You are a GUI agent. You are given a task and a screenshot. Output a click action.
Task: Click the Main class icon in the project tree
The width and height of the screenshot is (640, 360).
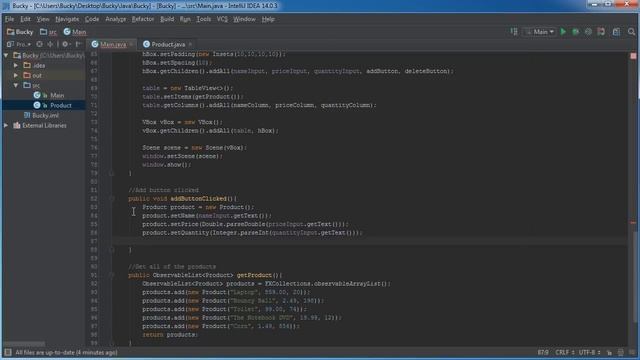[x=37, y=95]
